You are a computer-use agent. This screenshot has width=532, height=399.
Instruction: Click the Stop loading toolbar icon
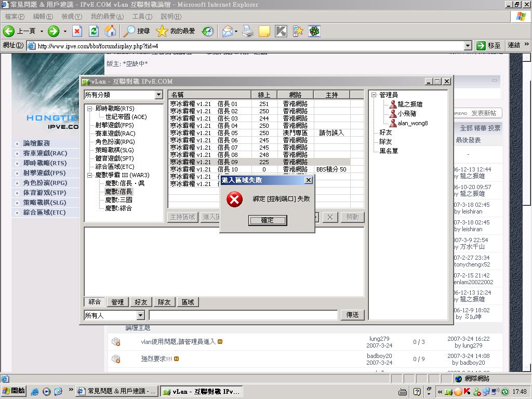[x=77, y=31]
